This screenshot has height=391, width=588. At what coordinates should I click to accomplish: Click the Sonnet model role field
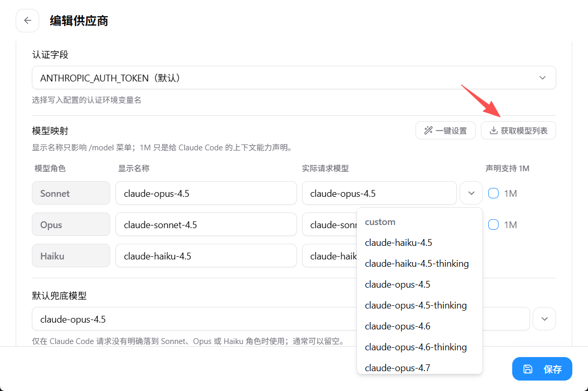pyautogui.click(x=71, y=193)
